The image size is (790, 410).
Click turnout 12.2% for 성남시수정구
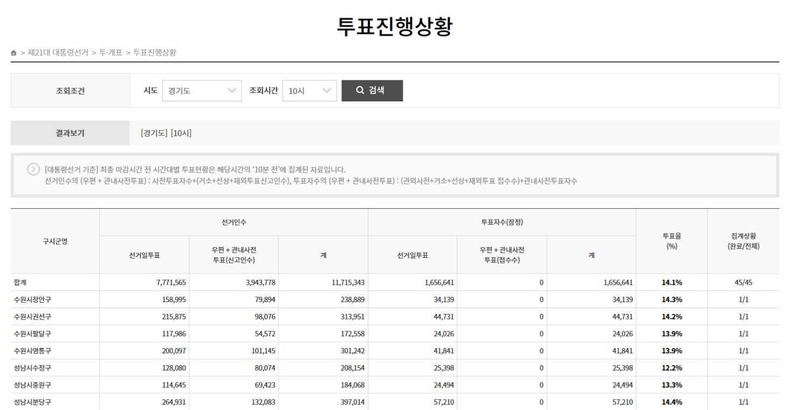[x=672, y=368]
